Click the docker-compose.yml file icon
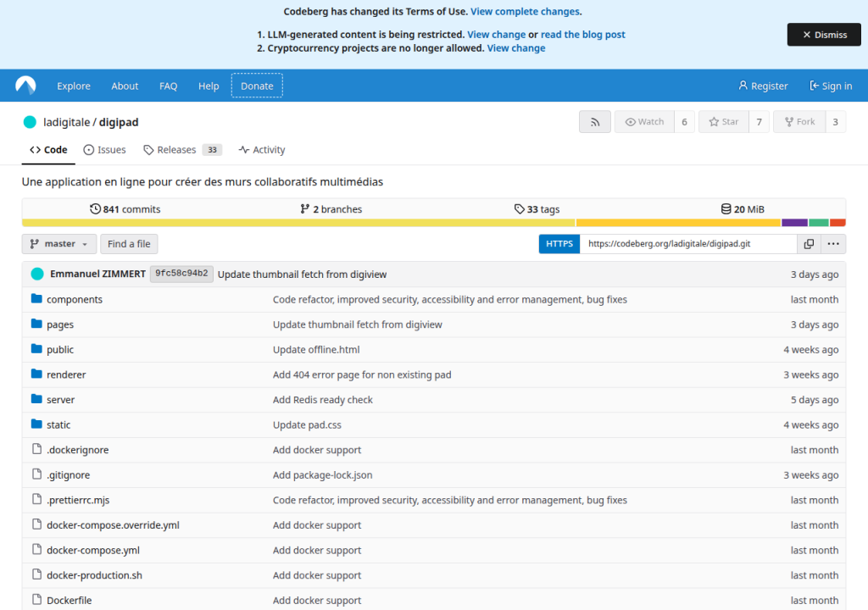 click(37, 550)
